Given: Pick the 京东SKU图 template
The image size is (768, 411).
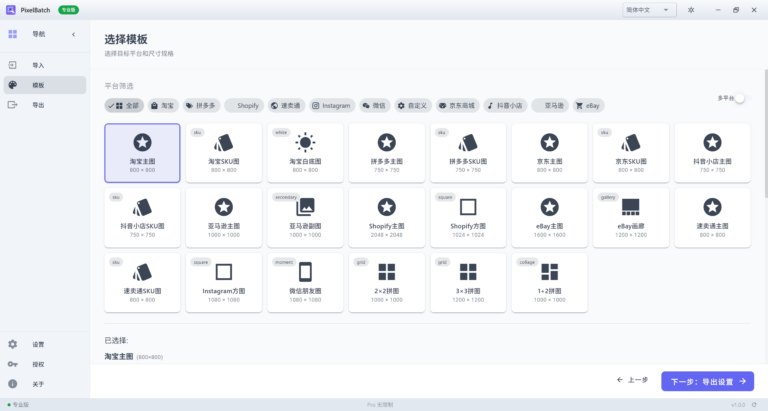Looking at the screenshot, I should click(x=631, y=153).
